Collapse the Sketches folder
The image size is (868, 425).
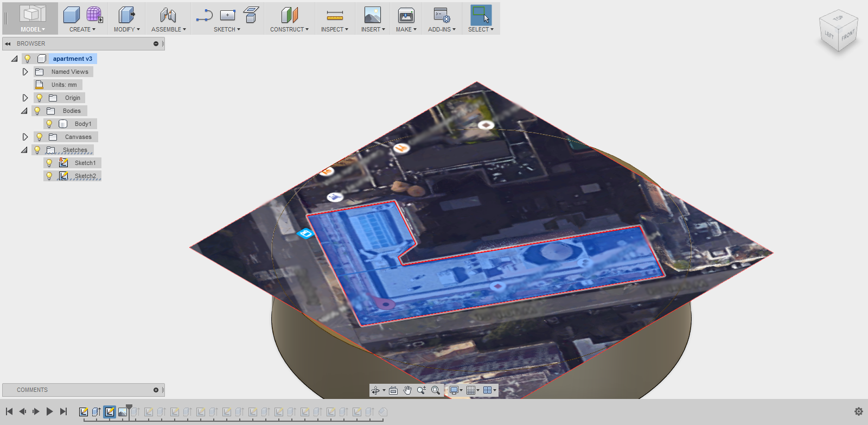24,150
